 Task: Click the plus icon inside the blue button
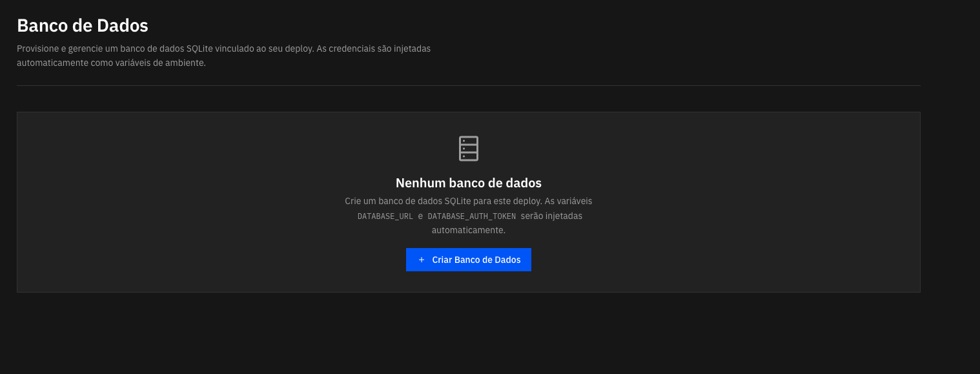click(x=422, y=259)
